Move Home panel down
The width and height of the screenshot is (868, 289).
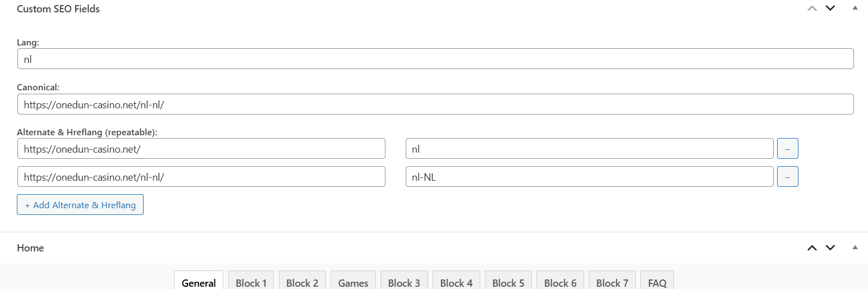[x=830, y=247]
